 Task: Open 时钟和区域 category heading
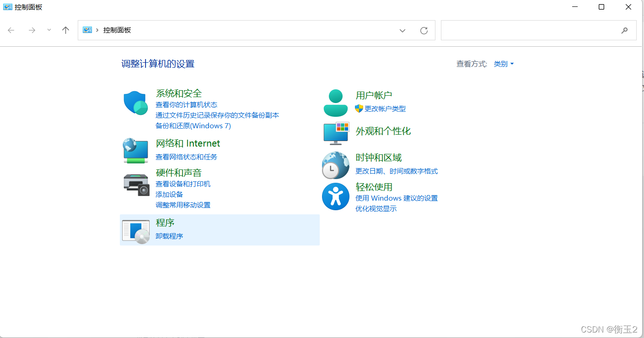coord(379,158)
